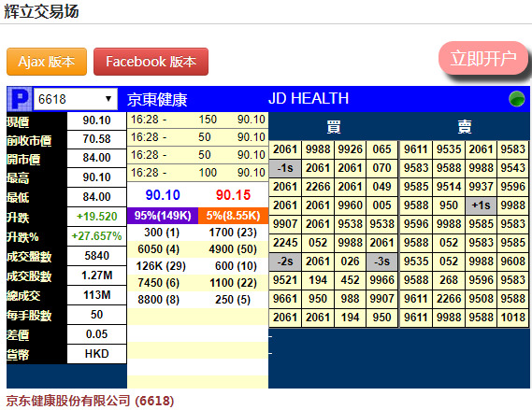Click the 開市價 value 84.00
The image size is (532, 410).
pyautogui.click(x=96, y=158)
